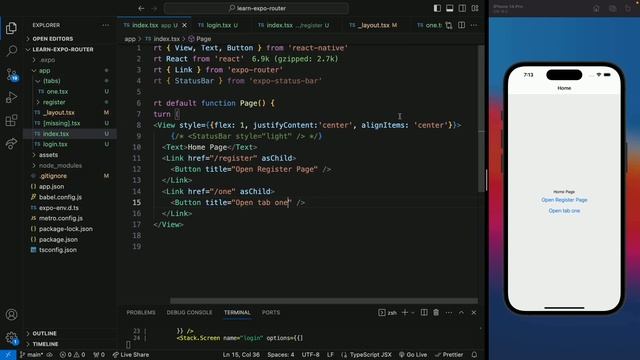
Task: Click Go Live in status bar
Action: pyautogui.click(x=413, y=355)
